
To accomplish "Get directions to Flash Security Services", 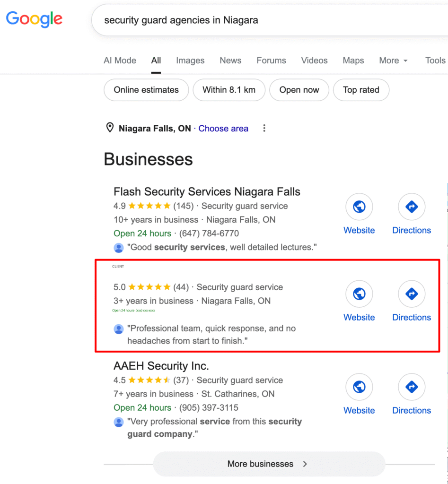I will click(412, 207).
